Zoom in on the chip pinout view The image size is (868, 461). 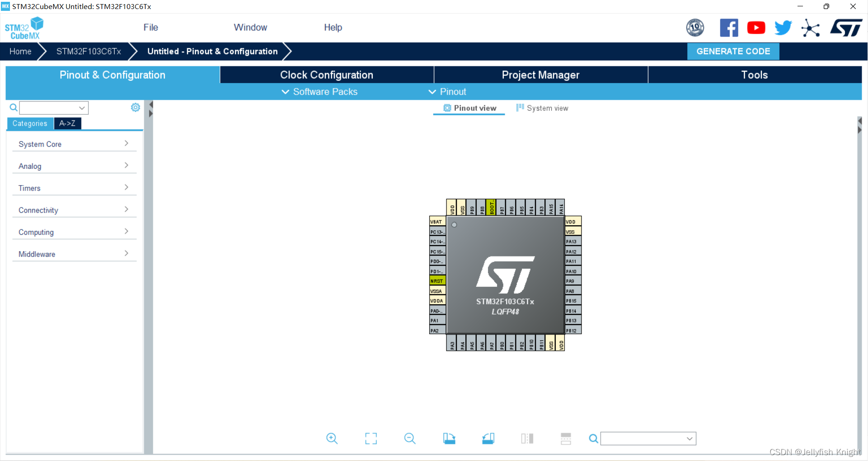[332, 438]
